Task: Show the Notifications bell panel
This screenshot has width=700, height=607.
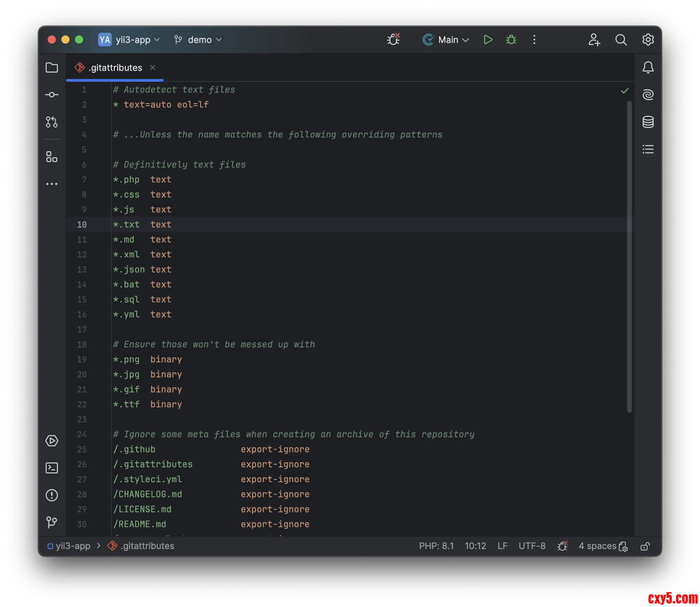Action: click(648, 68)
